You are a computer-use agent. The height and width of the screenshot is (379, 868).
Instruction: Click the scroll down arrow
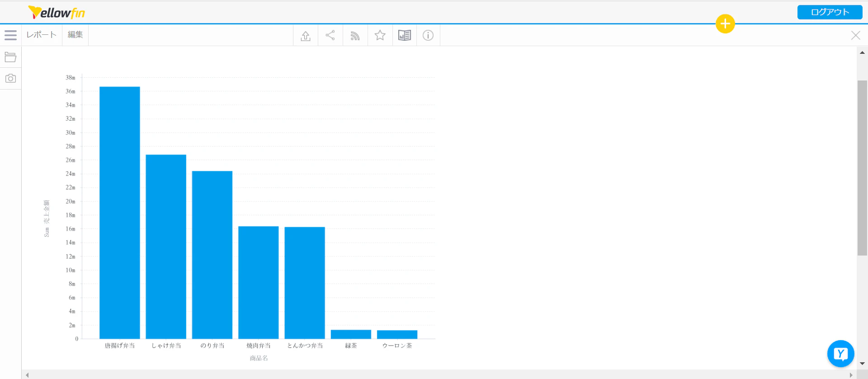pos(862,364)
